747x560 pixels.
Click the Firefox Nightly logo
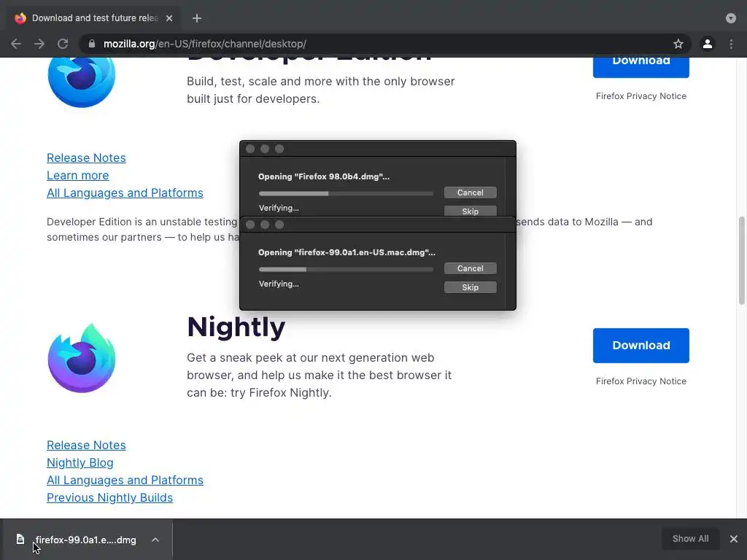82,358
